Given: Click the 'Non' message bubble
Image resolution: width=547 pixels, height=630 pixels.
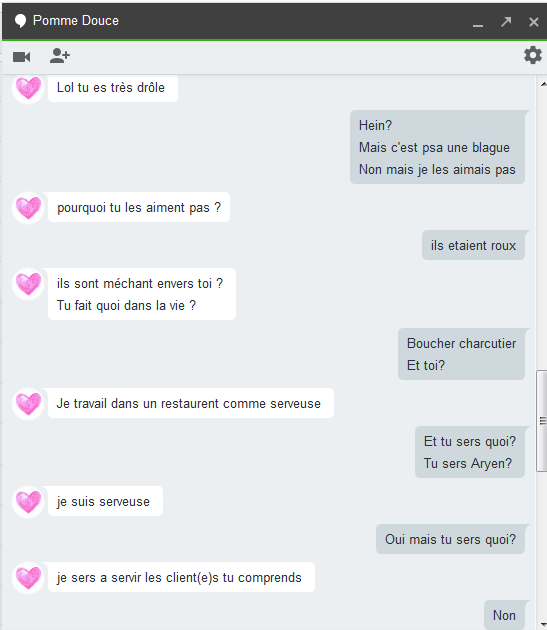Looking at the screenshot, I should pos(504,615).
